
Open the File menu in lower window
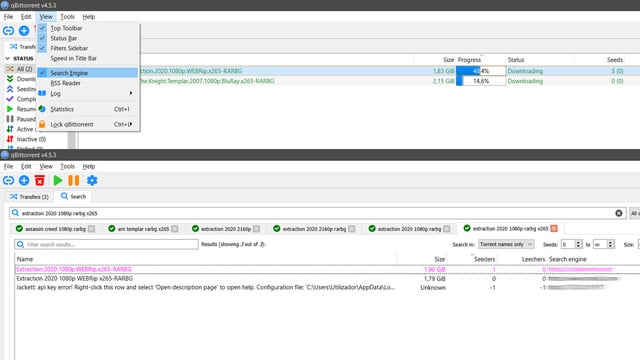(8, 167)
